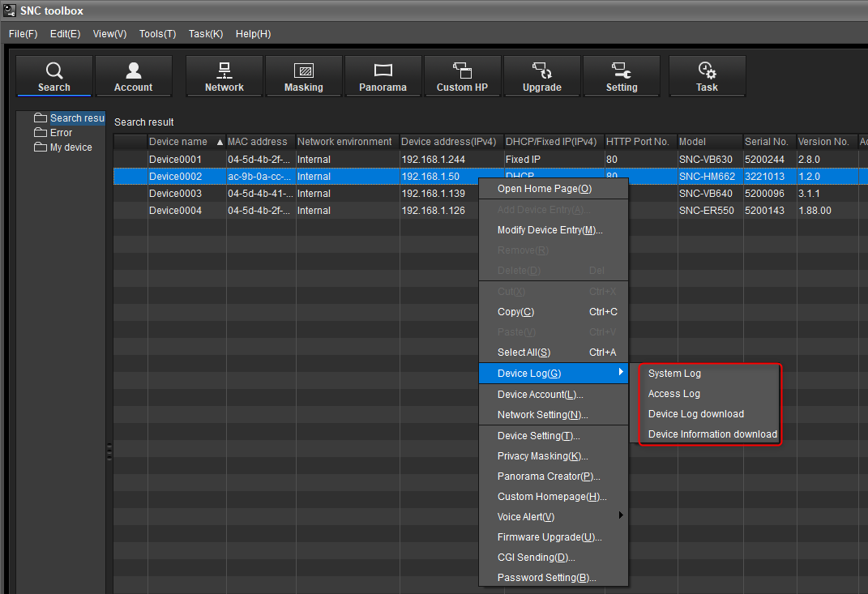Screen dimensions: 868x594
Task: Open the My device folder
Action: (71, 147)
